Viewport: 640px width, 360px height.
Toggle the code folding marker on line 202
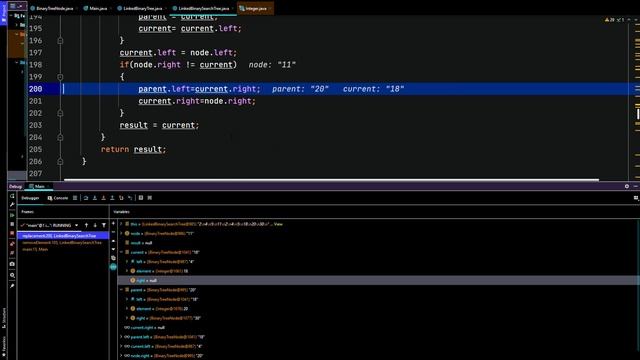[x=60, y=113]
